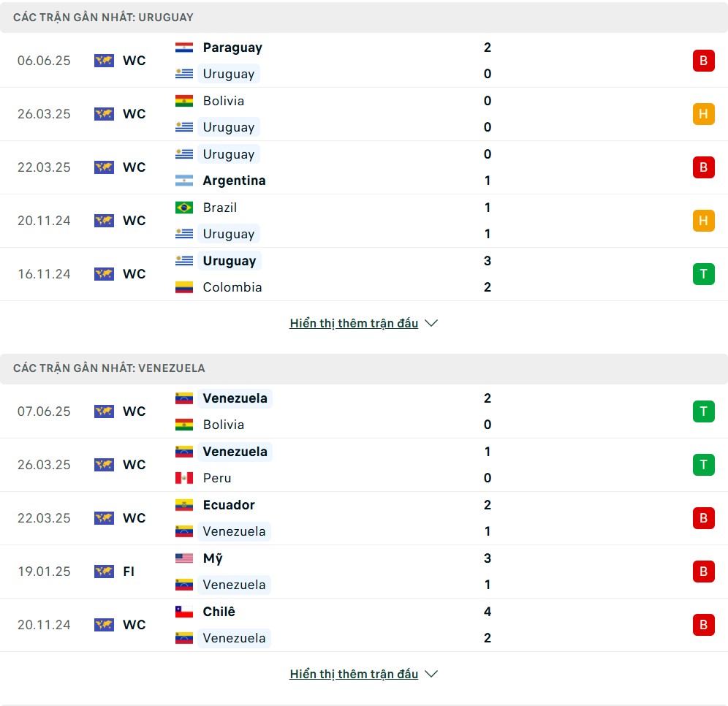Open 'Hiển thị thêm trận đấu' under Uruguay
This screenshot has height=706, width=728.
[354, 323]
